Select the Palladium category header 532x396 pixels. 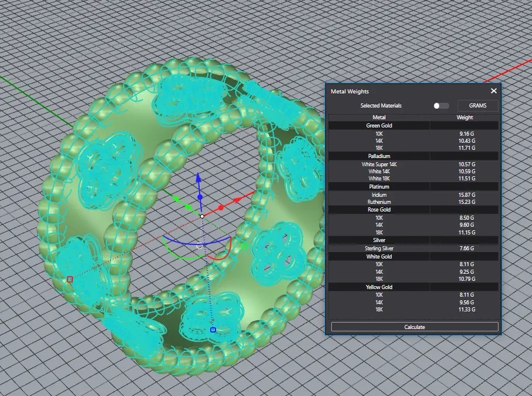click(x=413, y=156)
